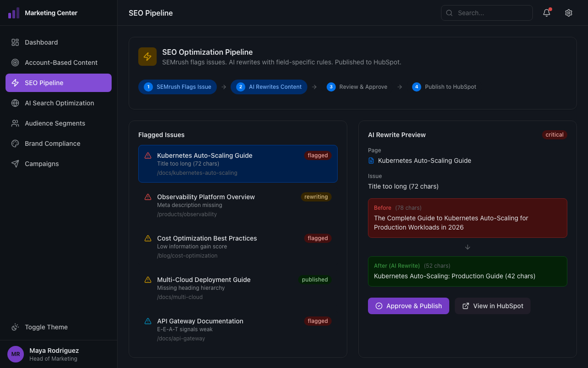Select the Campaigns send icon

point(15,163)
